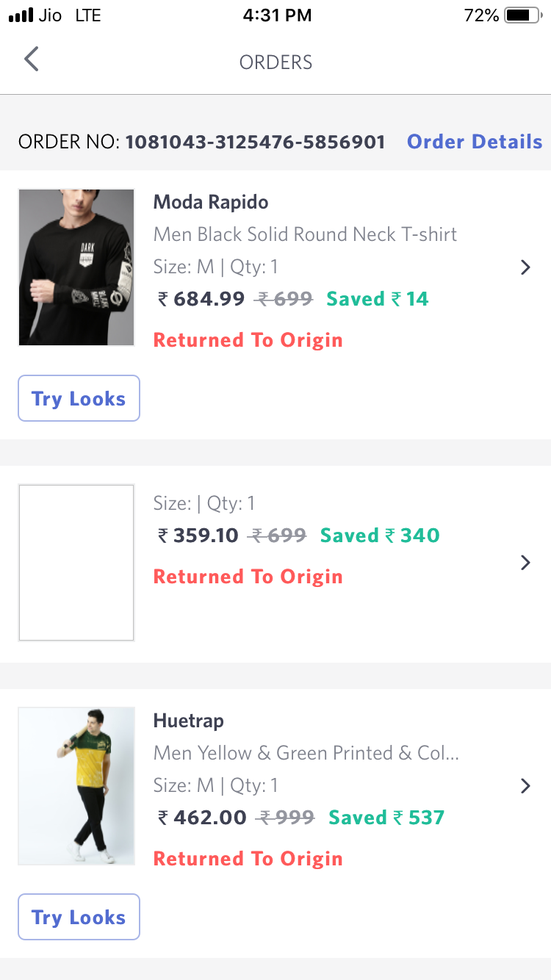
Task: Tap Men Black Solid Round Neck T-shirt title
Action: [x=305, y=234]
